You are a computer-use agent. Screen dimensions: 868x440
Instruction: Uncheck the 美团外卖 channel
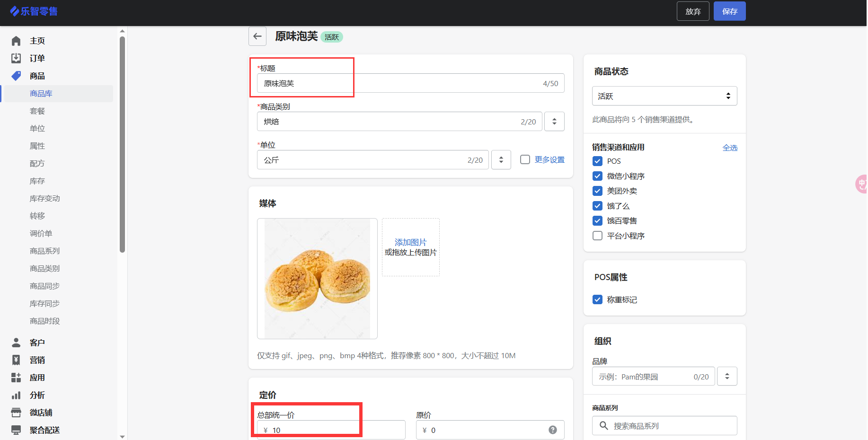[x=598, y=191]
